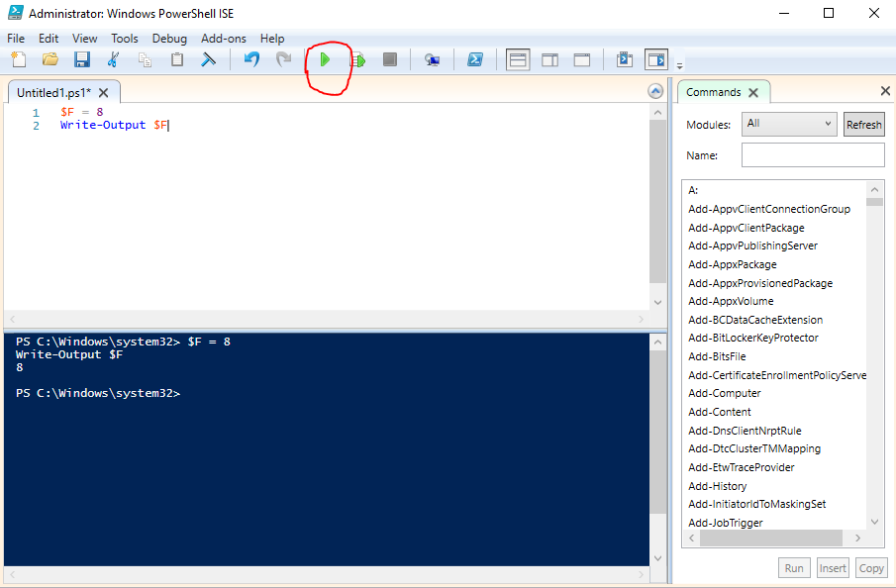Select the Commands tab
The height and width of the screenshot is (588, 896).
(x=713, y=92)
